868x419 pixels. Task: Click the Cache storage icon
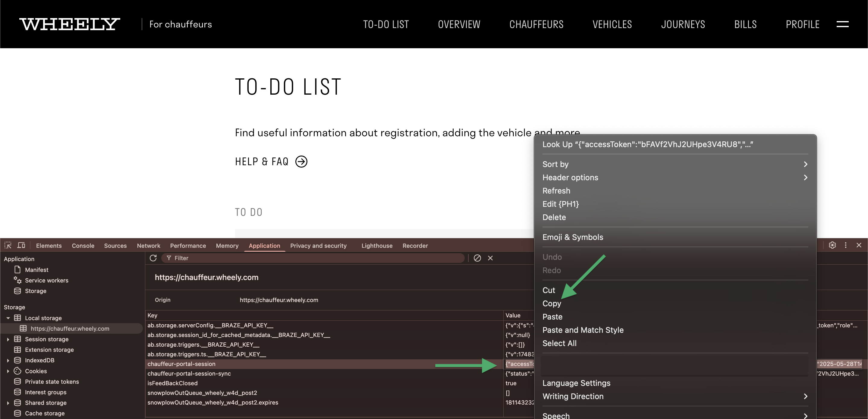tap(17, 413)
